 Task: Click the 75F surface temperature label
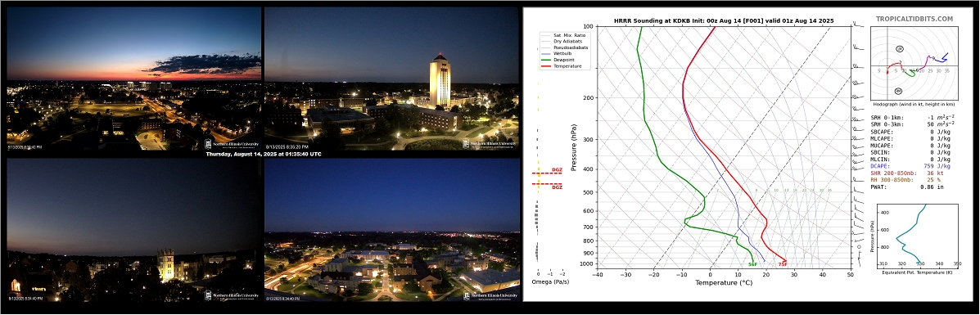point(783,264)
